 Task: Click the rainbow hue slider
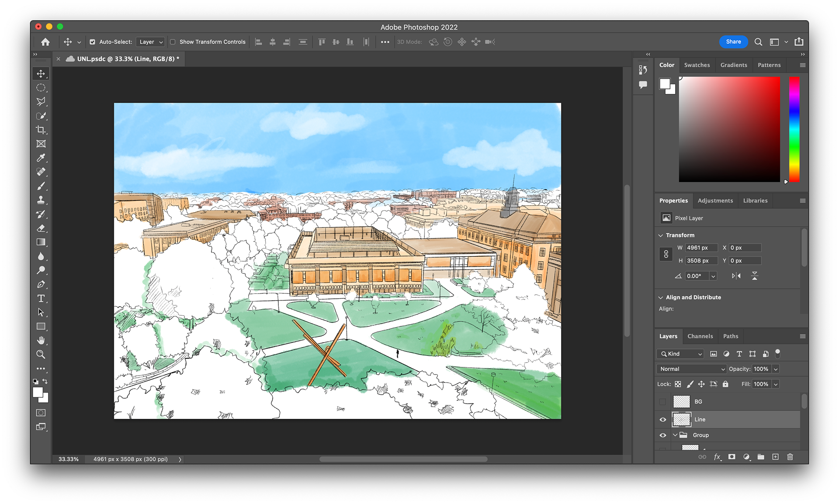tap(794, 129)
